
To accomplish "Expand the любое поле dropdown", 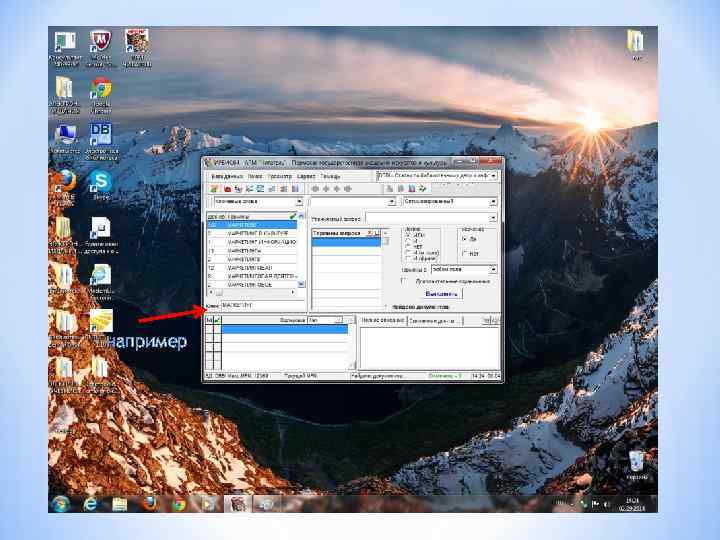I will click(x=493, y=270).
